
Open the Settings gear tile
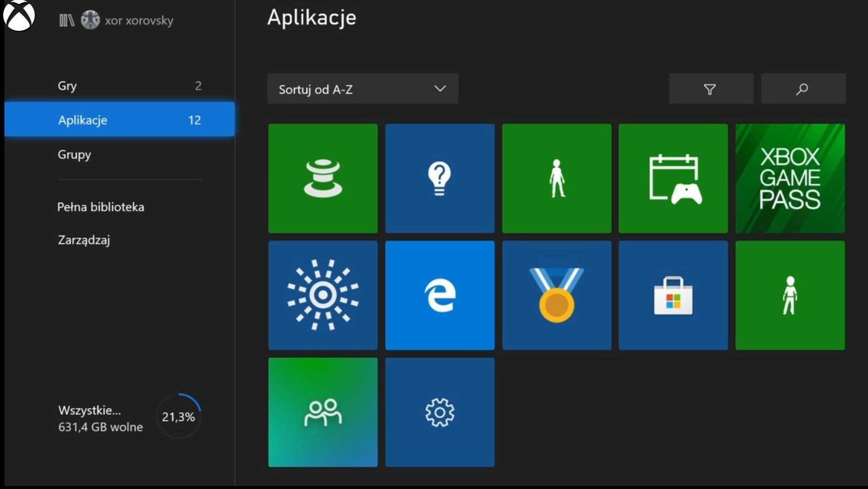440,412
